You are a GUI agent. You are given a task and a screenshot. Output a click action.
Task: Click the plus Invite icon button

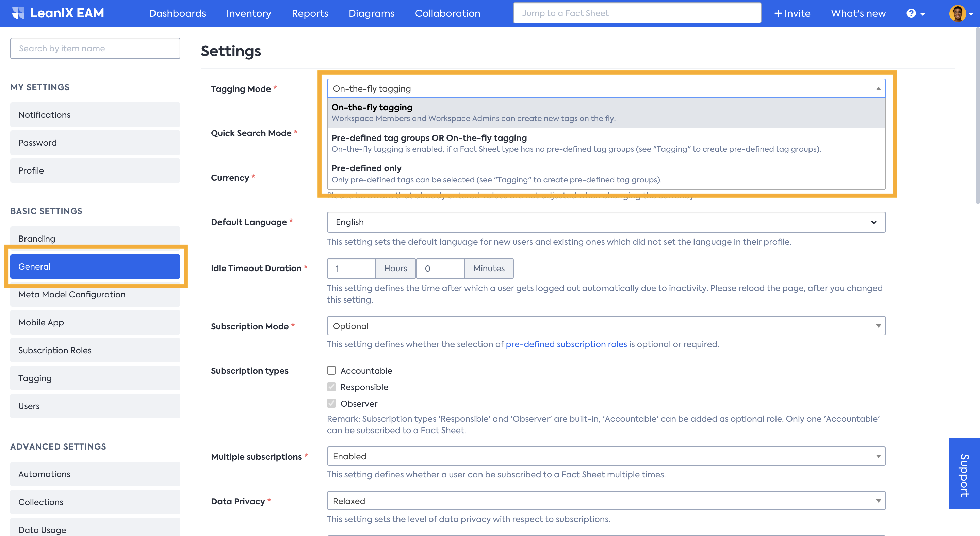point(792,13)
